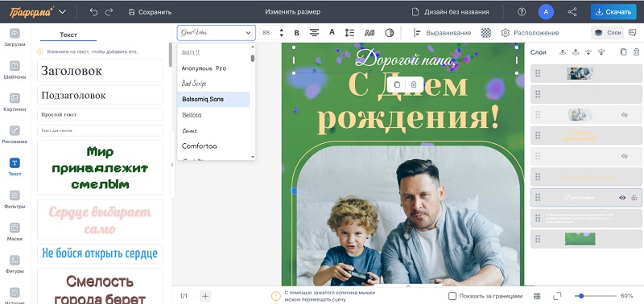Select Anonymous Pro font

coord(213,68)
